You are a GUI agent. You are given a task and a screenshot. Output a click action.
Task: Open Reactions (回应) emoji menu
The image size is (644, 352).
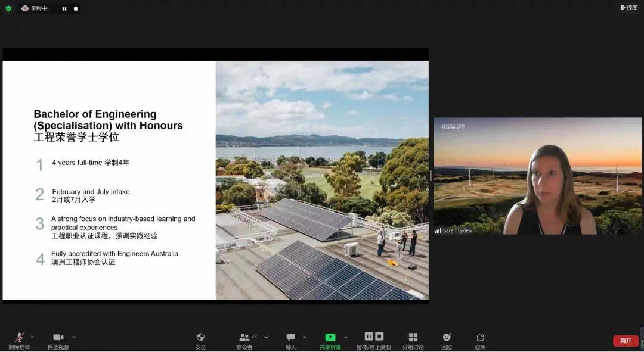click(x=447, y=338)
